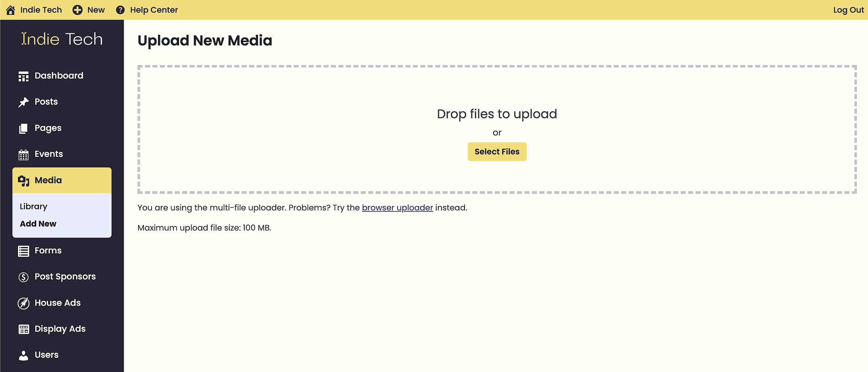This screenshot has width=868, height=372.
Task: Click the Forms list icon
Action: [x=23, y=251]
